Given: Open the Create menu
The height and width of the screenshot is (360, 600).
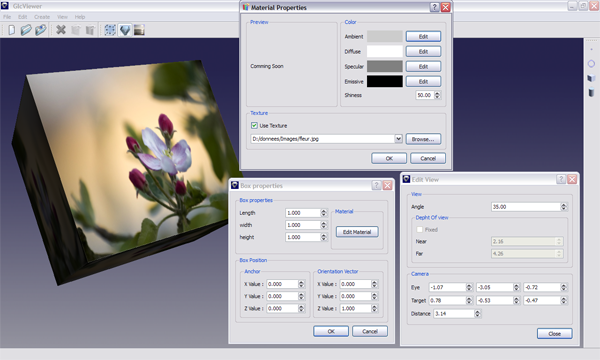Looking at the screenshot, I should coord(42,17).
